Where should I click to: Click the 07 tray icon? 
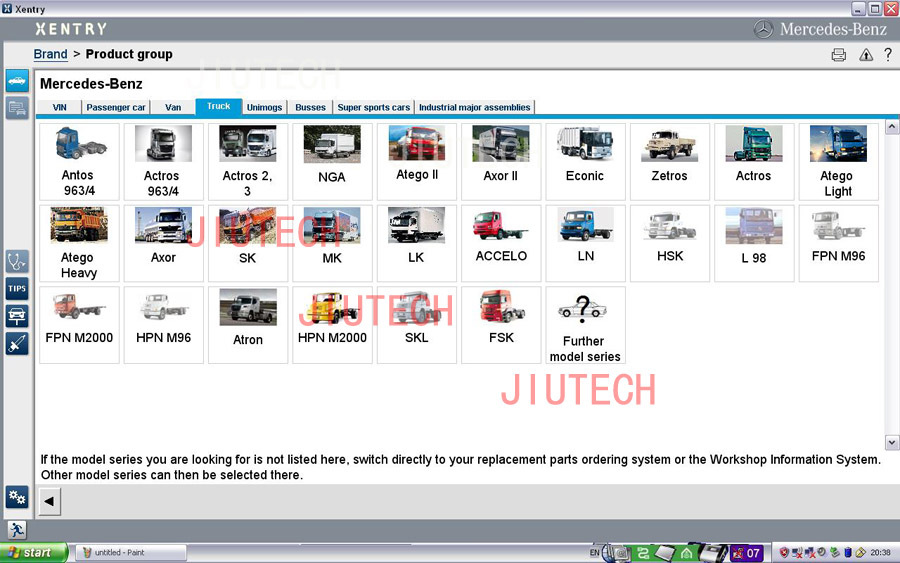click(746, 553)
